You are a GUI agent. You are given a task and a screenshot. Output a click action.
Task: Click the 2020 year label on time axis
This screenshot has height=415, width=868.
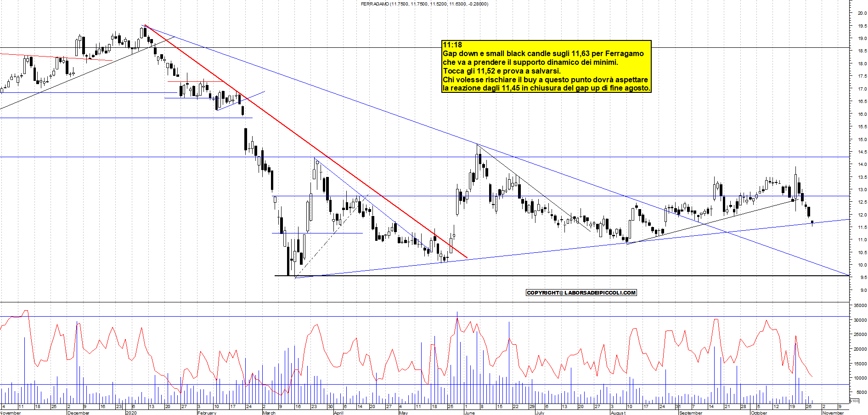[131, 413]
